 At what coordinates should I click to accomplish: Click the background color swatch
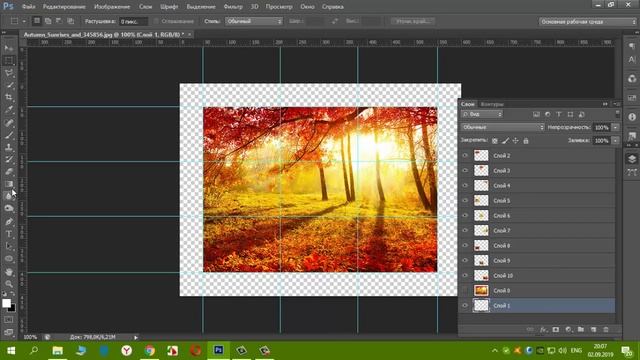pos(12,309)
